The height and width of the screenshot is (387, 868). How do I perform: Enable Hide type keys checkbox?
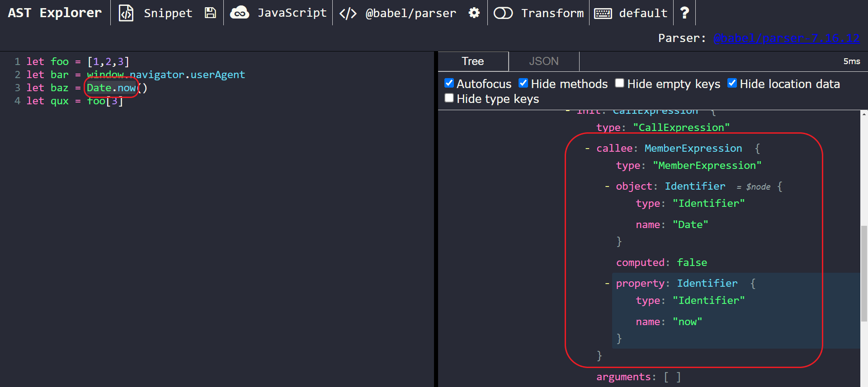point(449,98)
